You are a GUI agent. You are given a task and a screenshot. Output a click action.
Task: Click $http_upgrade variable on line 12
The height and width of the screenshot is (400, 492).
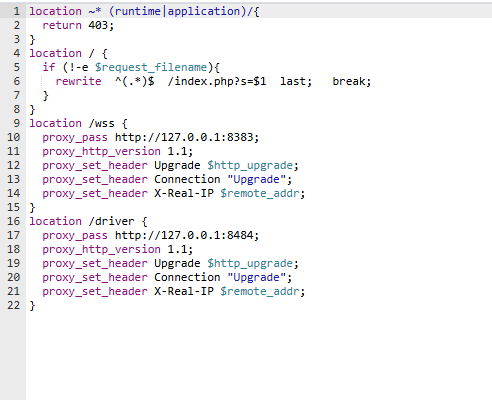(250, 165)
